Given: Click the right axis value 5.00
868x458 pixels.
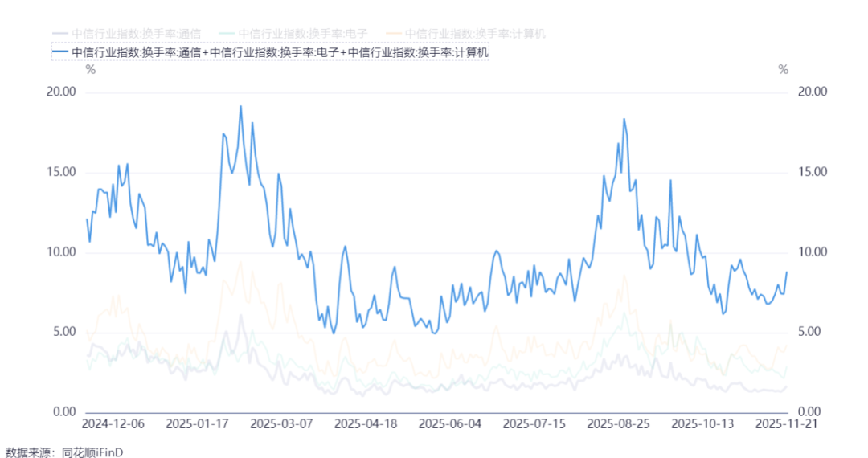Looking at the screenshot, I should [809, 332].
